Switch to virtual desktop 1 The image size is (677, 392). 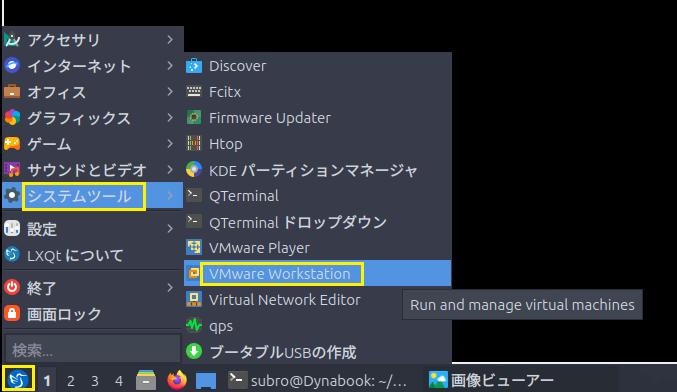click(47, 381)
